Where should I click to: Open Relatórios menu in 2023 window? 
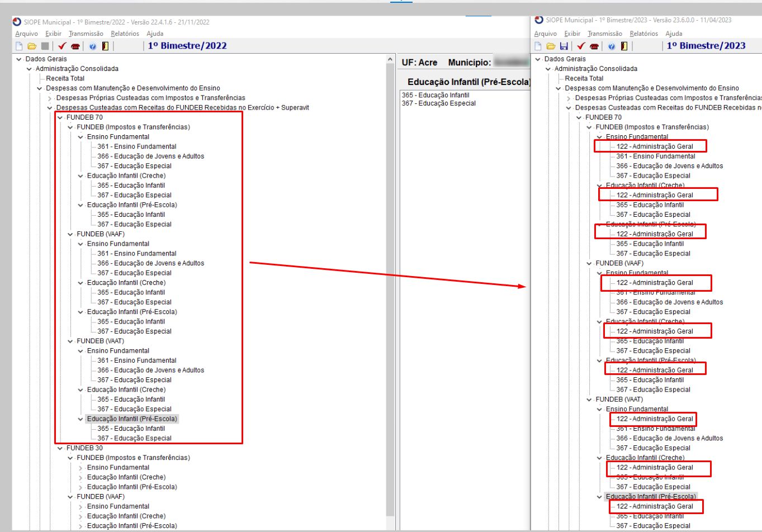click(x=643, y=34)
